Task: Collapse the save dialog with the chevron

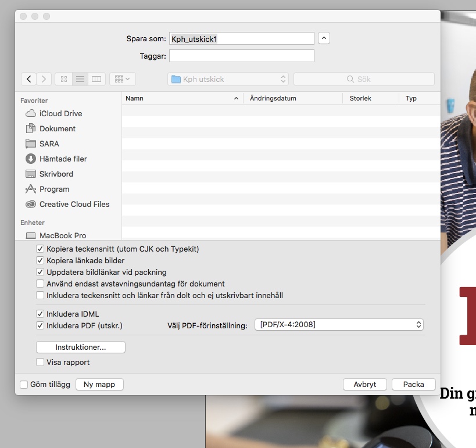Action: point(324,38)
